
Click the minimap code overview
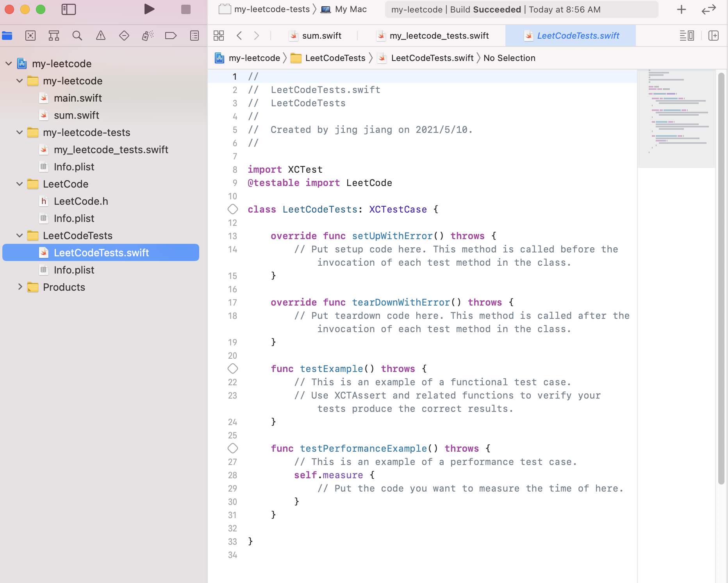coord(676,119)
